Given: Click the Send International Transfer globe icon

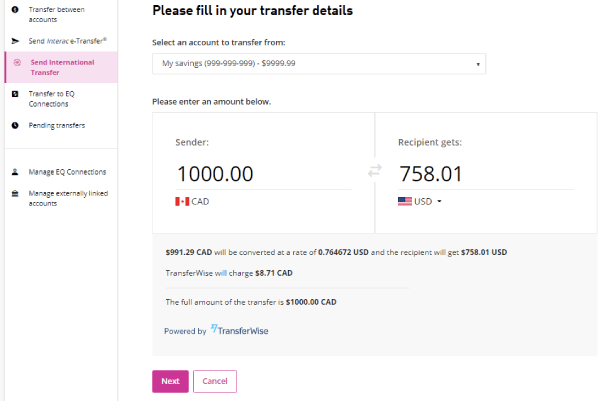Looking at the screenshot, I should coord(16,62).
